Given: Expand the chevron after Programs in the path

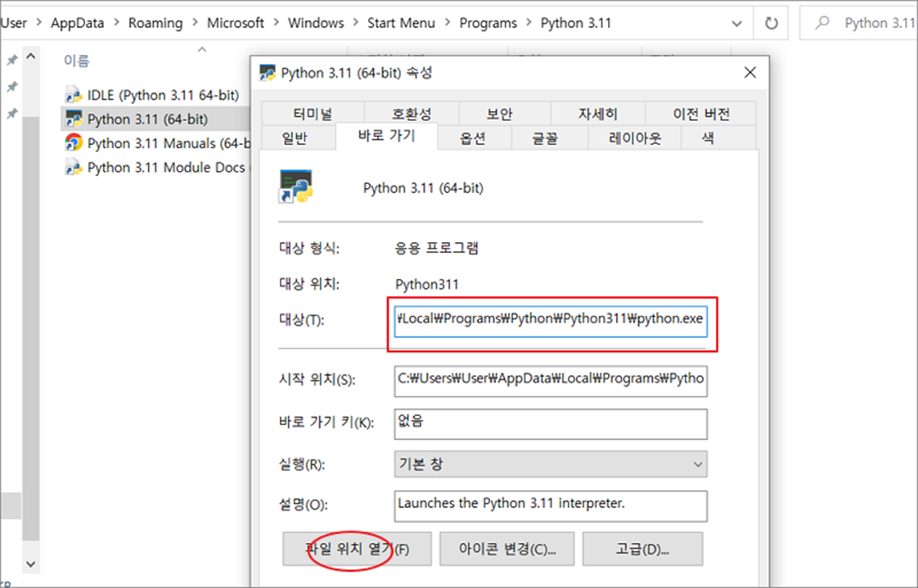Looking at the screenshot, I should click(x=529, y=23).
